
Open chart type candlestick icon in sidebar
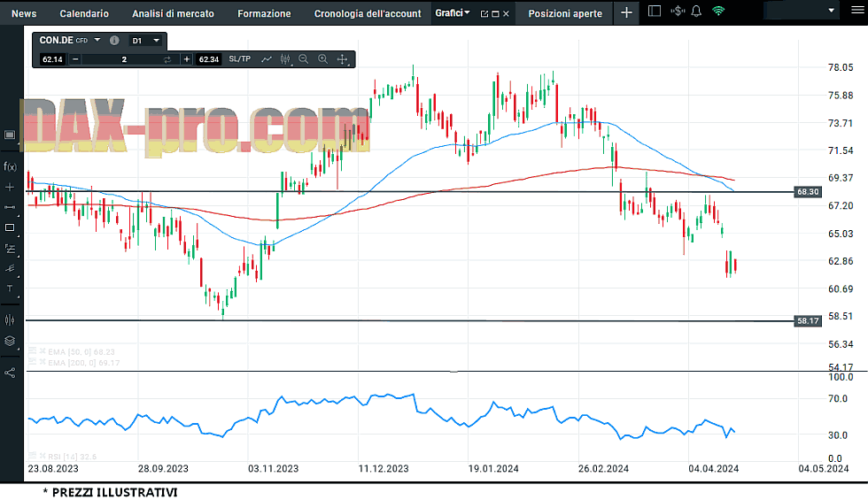pyautogui.click(x=10, y=319)
